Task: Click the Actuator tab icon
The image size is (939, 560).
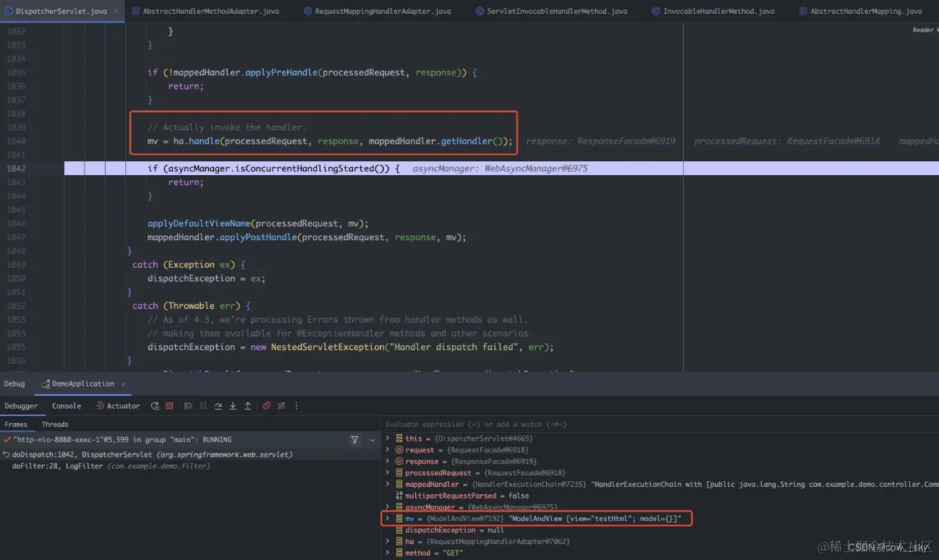Action: coord(100,406)
